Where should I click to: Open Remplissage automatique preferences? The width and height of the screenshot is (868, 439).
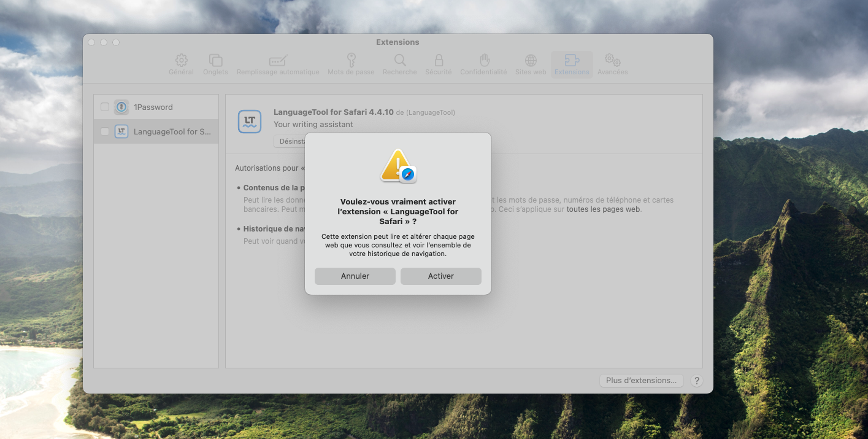tap(278, 64)
